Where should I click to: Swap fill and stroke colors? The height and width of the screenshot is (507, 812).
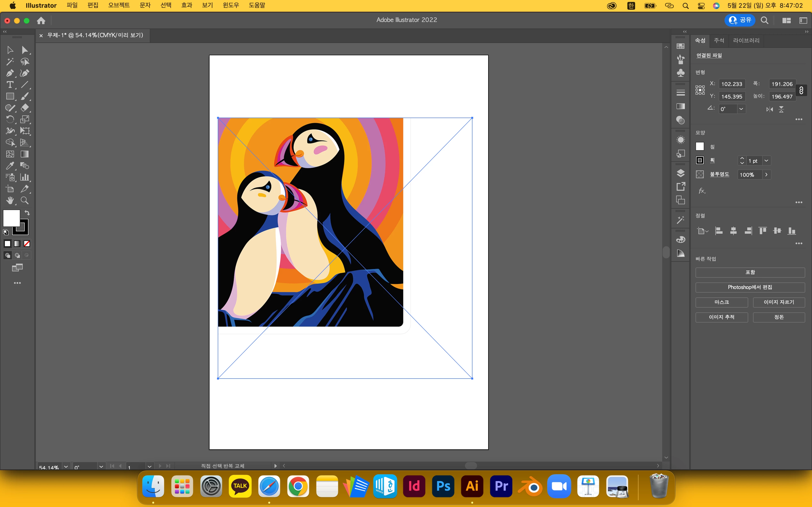pyautogui.click(x=28, y=213)
